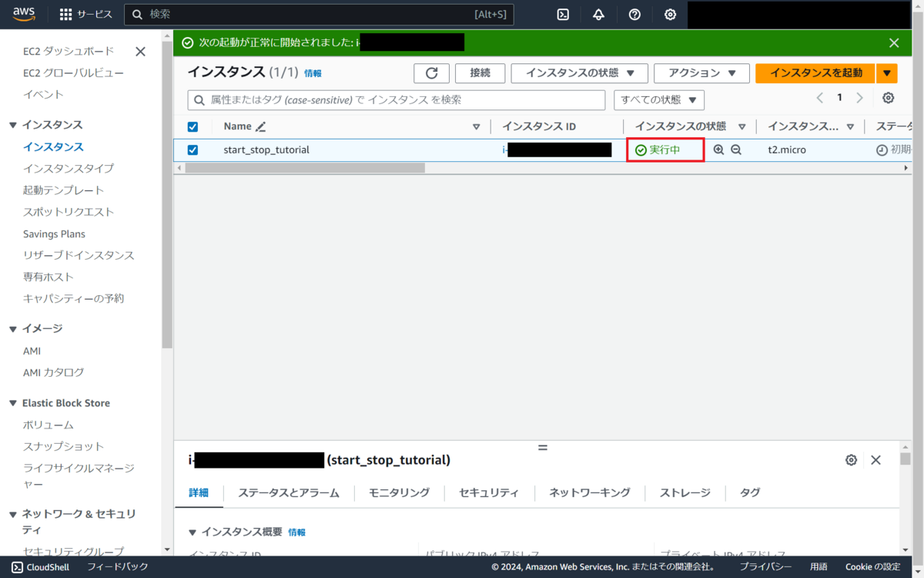Collapse the イメージ sidebar section
Image resolution: width=924 pixels, height=578 pixels.
point(13,329)
